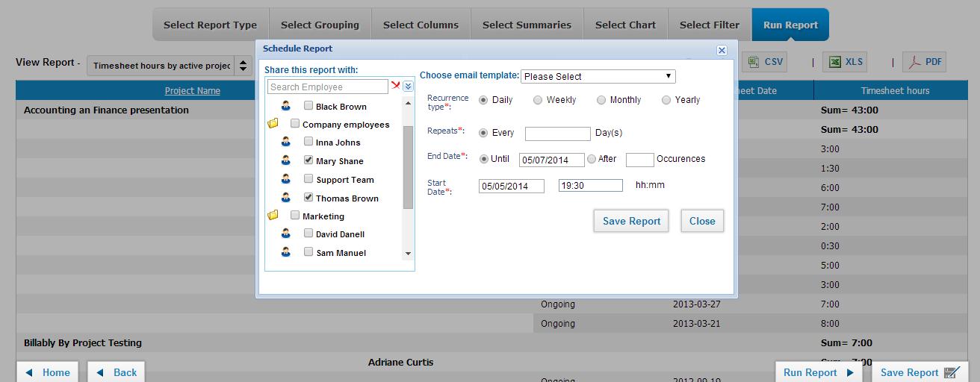The image size is (980, 382).
Task: Click the Until date field 05/07/2014
Action: coord(552,160)
